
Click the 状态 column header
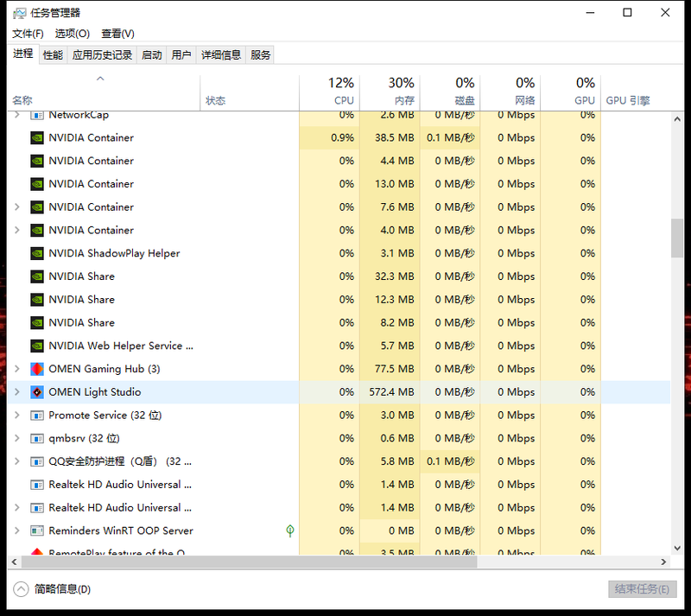tap(250, 92)
